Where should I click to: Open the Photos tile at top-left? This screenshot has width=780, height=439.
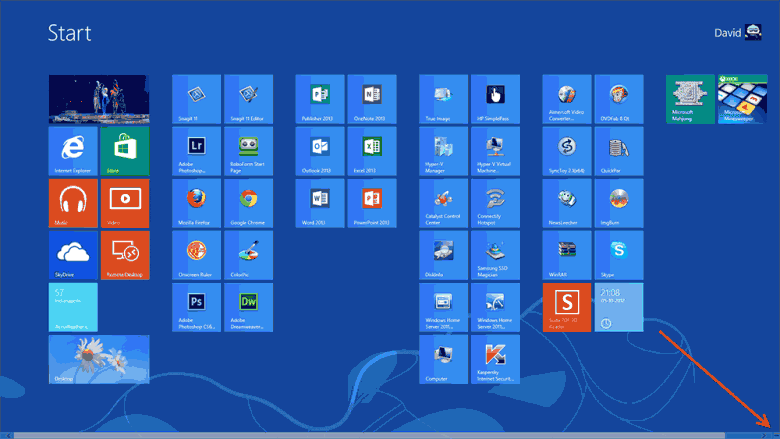coord(99,99)
